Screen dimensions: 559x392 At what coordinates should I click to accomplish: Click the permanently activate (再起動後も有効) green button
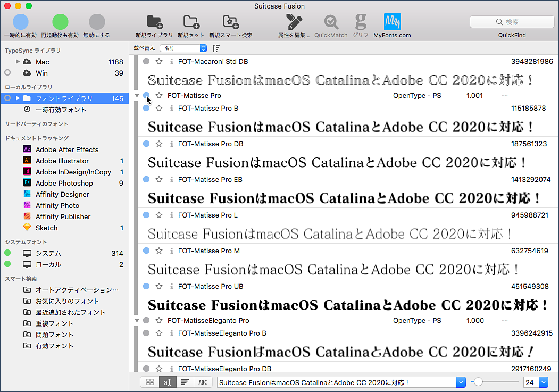pyautogui.click(x=60, y=22)
